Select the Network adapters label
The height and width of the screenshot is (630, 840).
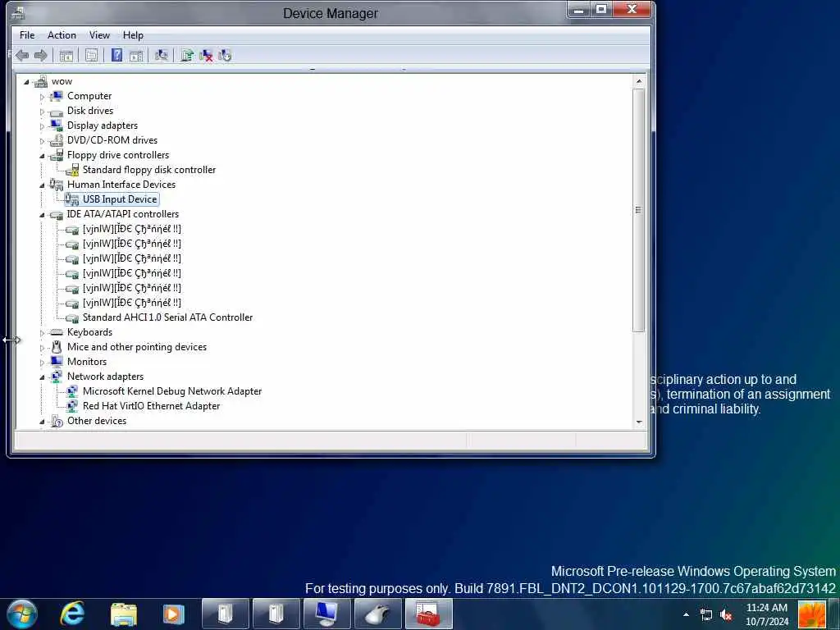[x=105, y=377]
